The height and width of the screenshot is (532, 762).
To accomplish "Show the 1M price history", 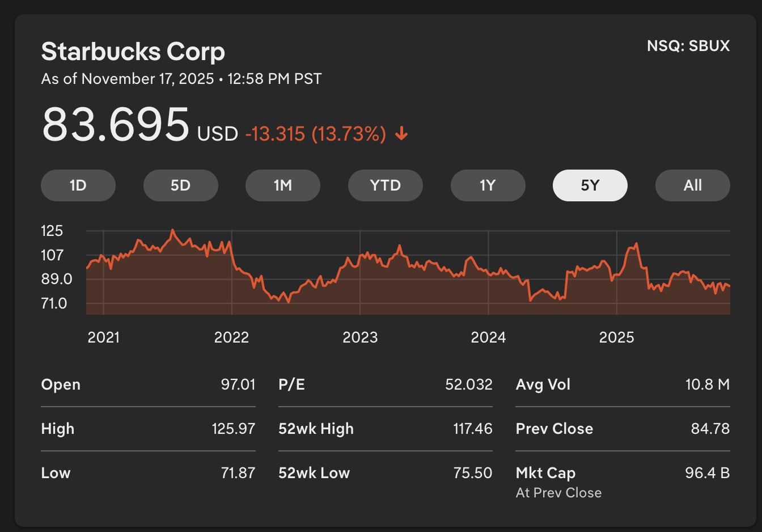I will [x=282, y=185].
